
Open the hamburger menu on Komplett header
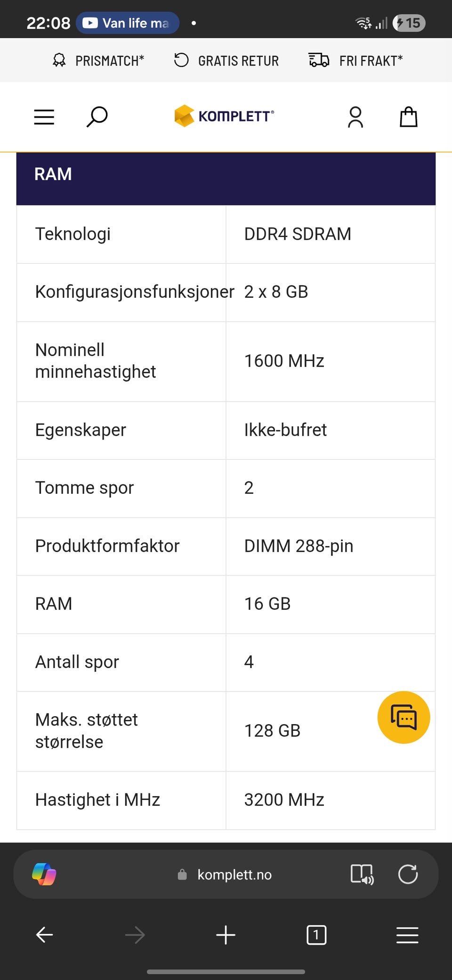(x=44, y=117)
